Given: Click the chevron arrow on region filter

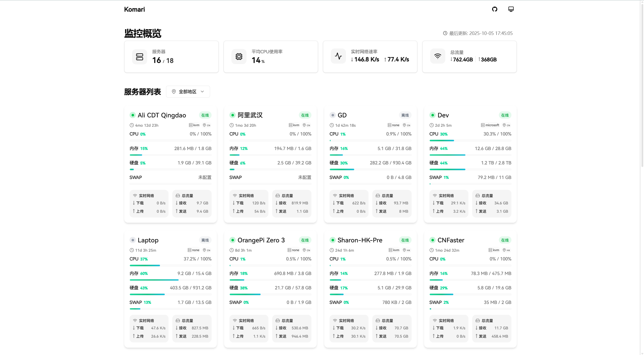Looking at the screenshot, I should coord(203,92).
